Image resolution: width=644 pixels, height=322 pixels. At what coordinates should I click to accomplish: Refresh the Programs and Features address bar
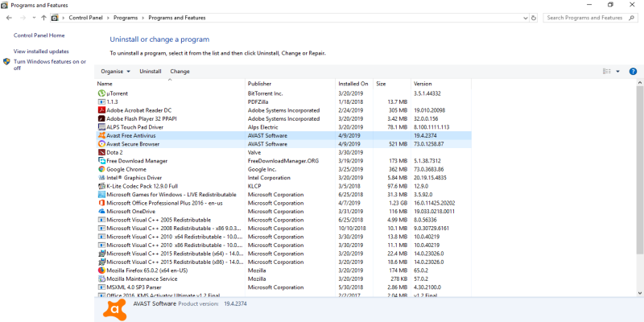pos(534,18)
